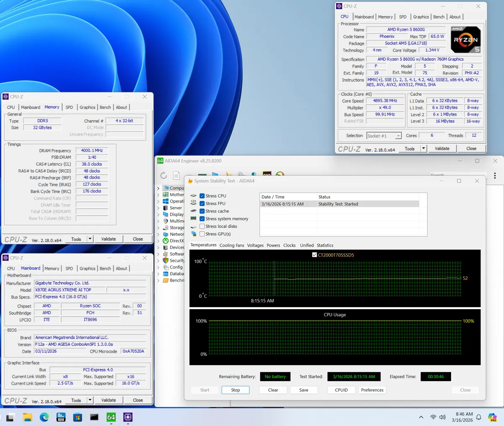Viewport: 504px width, 426px height.
Task: Click the DirectX icon in AIDA64 tree
Action: tap(165, 241)
